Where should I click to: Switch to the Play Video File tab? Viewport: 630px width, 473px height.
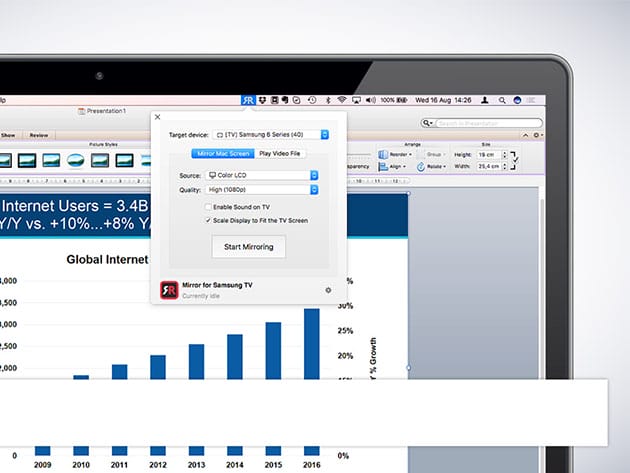[280, 153]
